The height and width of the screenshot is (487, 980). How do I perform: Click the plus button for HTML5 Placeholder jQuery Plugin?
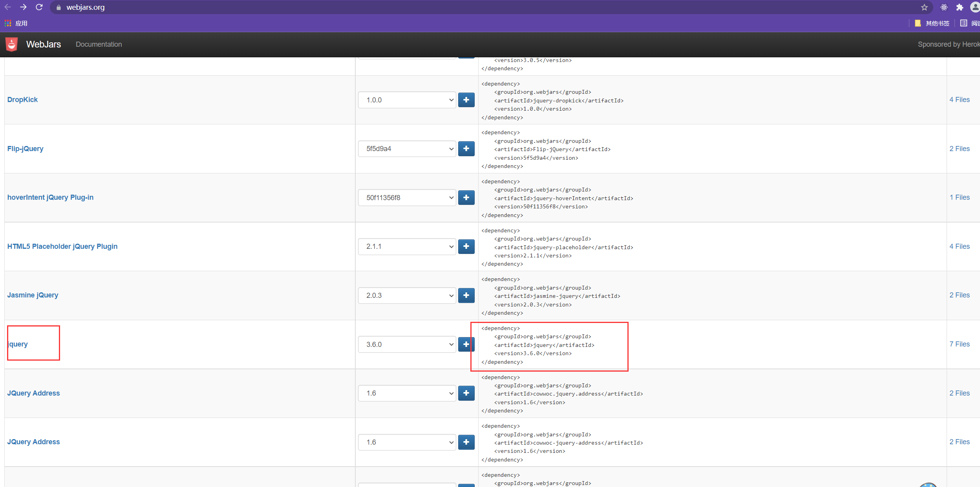[x=466, y=246]
